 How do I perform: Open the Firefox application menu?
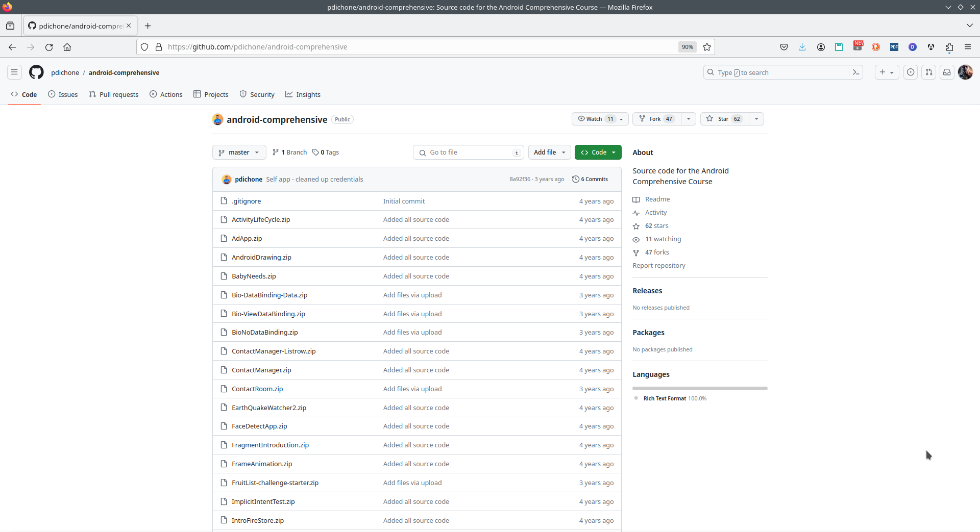click(968, 47)
